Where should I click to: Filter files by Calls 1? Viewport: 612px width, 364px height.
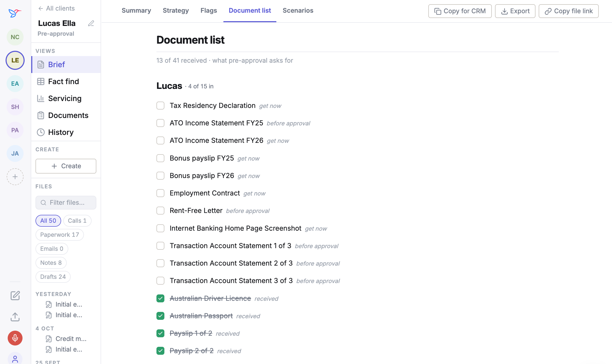point(77,221)
